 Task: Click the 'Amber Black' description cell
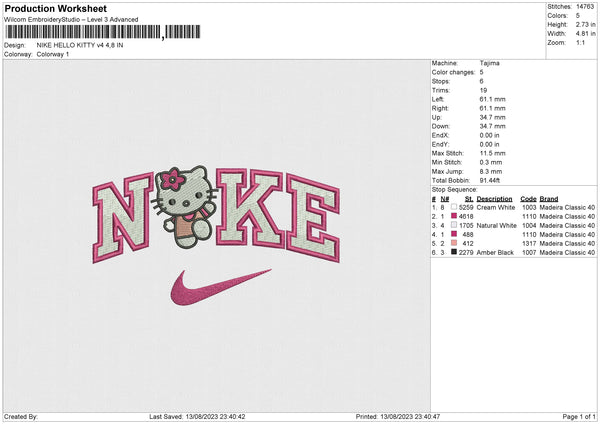pos(496,253)
